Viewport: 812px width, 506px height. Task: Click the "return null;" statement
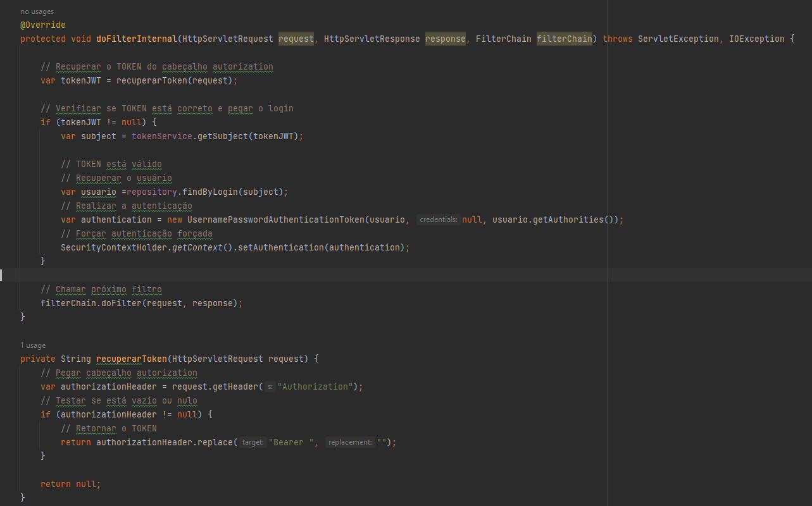pos(71,484)
